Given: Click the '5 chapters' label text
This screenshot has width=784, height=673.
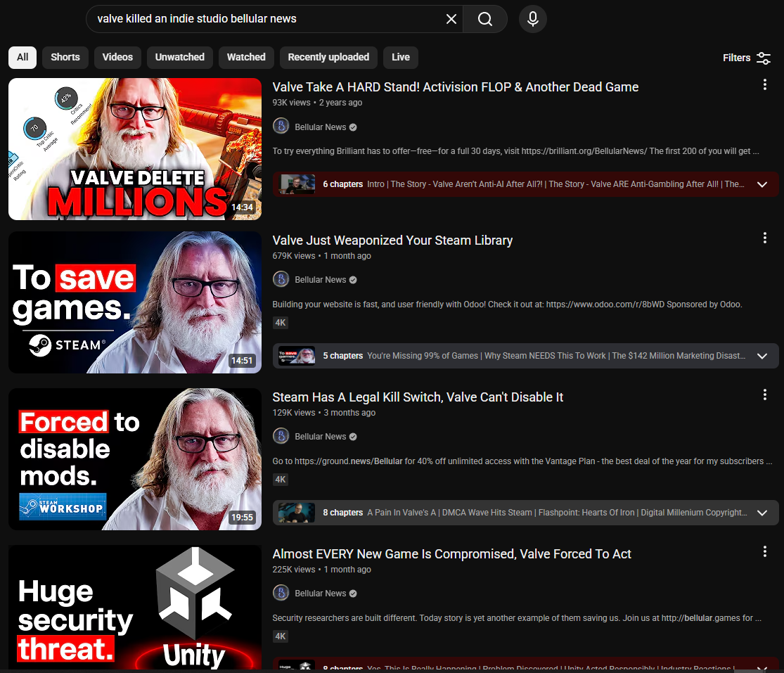Looking at the screenshot, I should click(343, 356).
